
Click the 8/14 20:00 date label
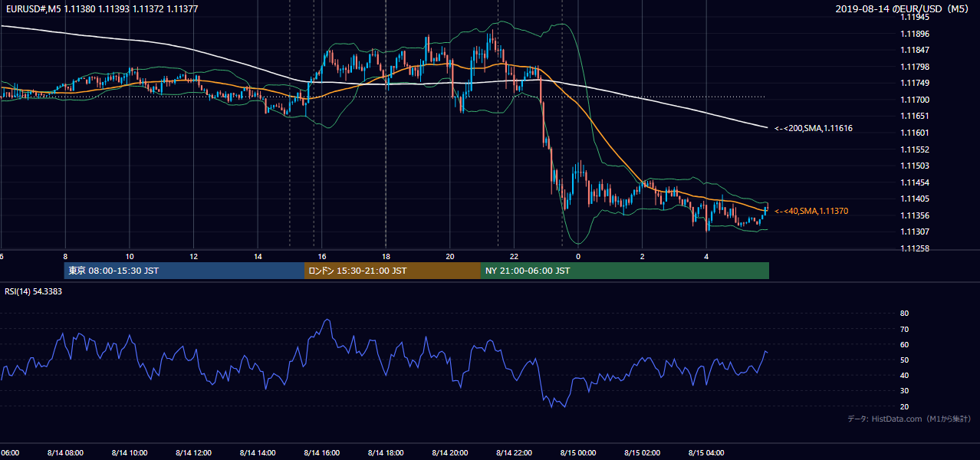[450, 453]
